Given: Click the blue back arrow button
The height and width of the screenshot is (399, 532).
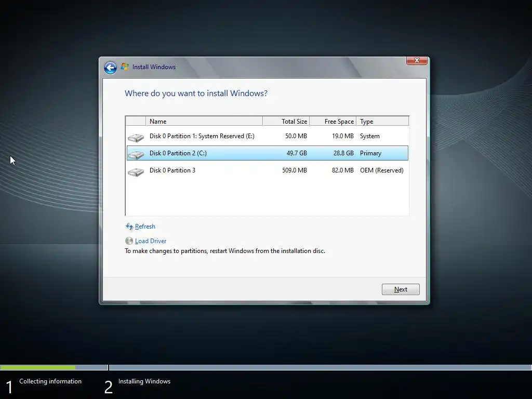Looking at the screenshot, I should tap(110, 68).
